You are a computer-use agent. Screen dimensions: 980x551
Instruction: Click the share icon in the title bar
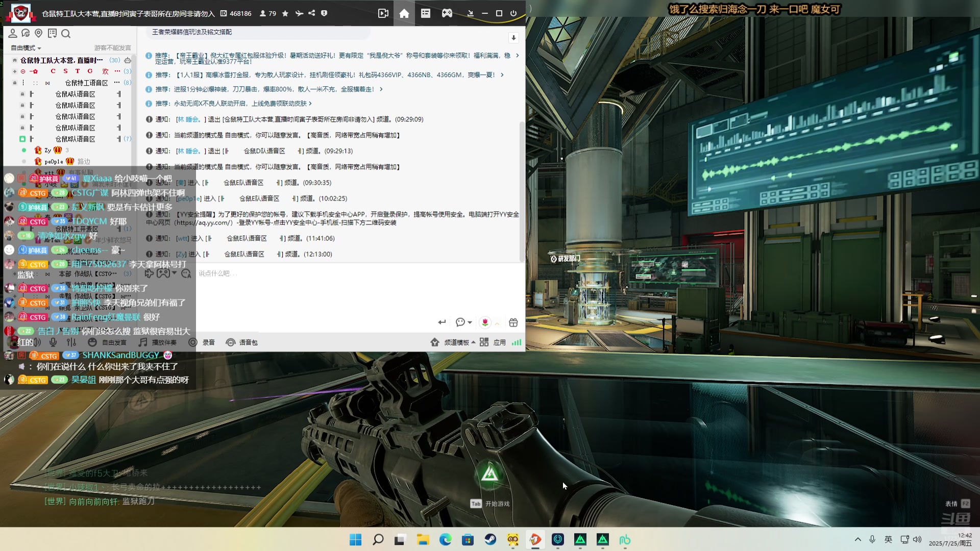click(312, 13)
